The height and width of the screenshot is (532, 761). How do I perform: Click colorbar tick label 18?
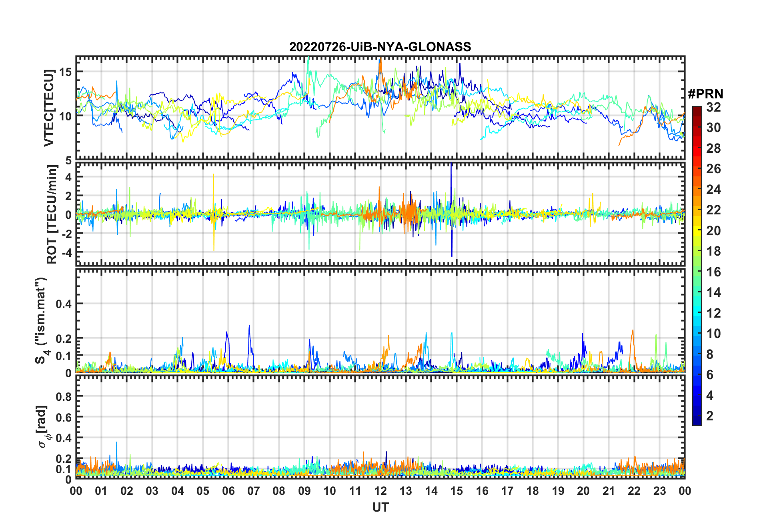714,251
